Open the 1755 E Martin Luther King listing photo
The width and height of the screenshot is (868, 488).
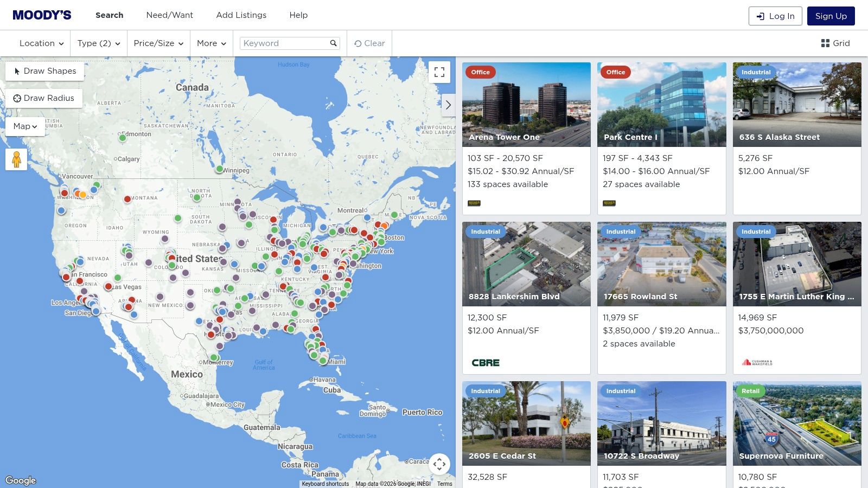[x=797, y=264]
